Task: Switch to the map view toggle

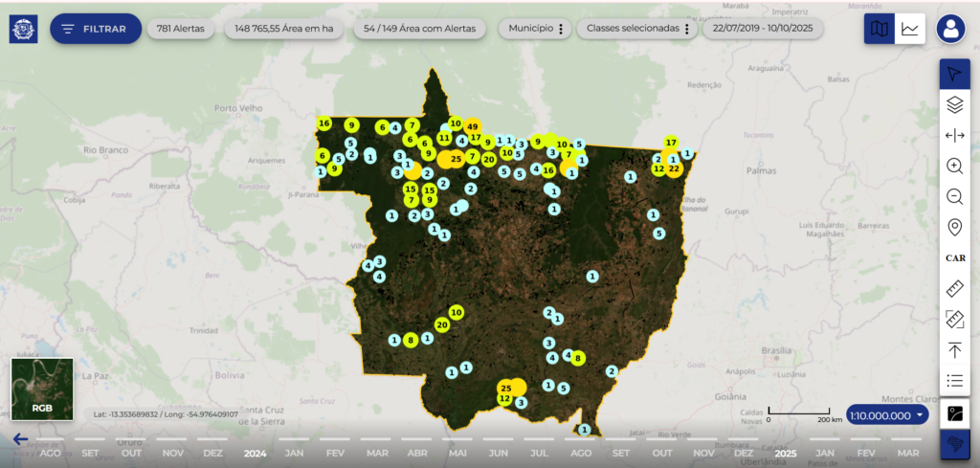Action: click(879, 29)
